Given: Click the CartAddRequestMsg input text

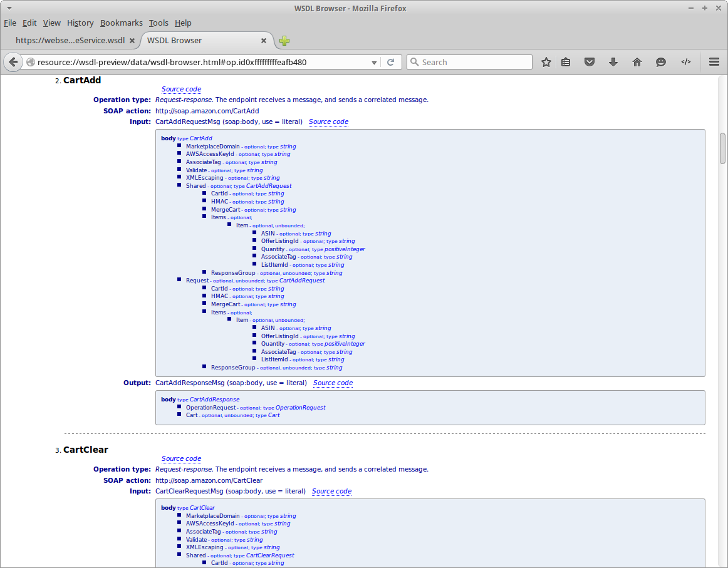Looking at the screenshot, I should pos(187,121).
